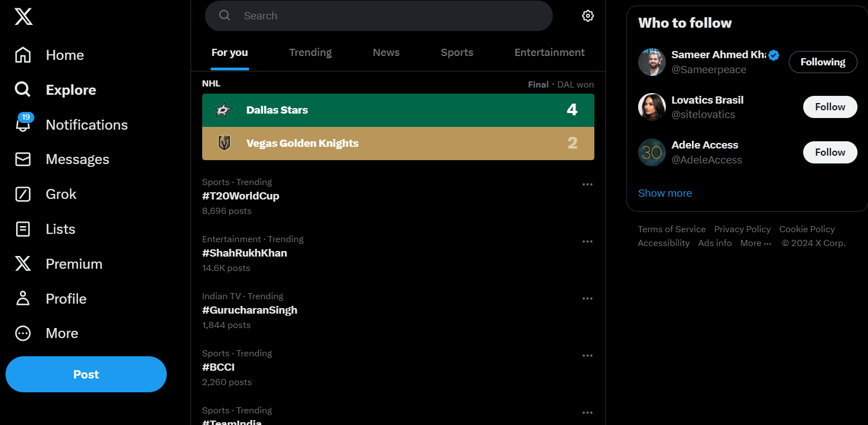Viewport: 868px width, 425px height.
Task: Click the Lists document icon
Action: [23, 229]
